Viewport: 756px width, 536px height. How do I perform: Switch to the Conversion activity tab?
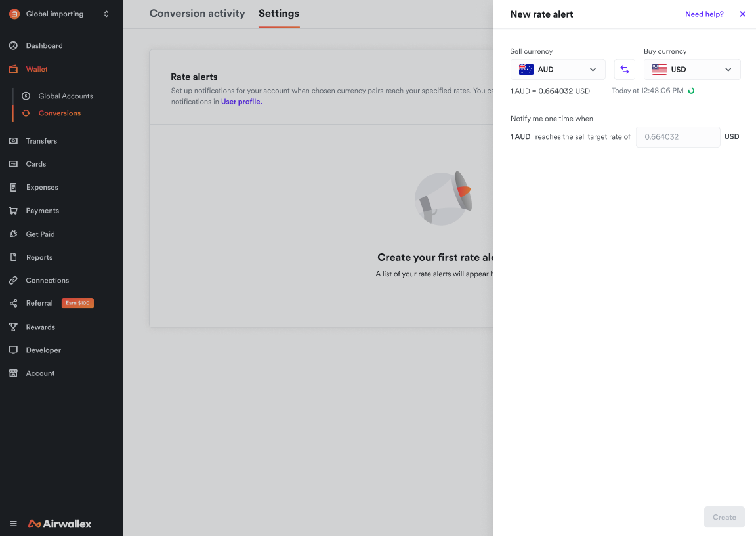[x=197, y=14]
